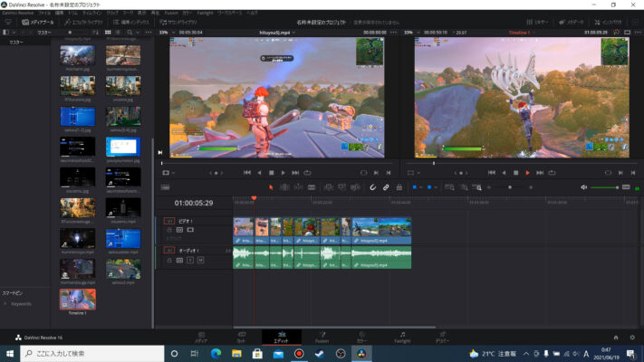Switch to the デリバー page tab
Viewport: 644px width, 362px height.
click(442, 337)
